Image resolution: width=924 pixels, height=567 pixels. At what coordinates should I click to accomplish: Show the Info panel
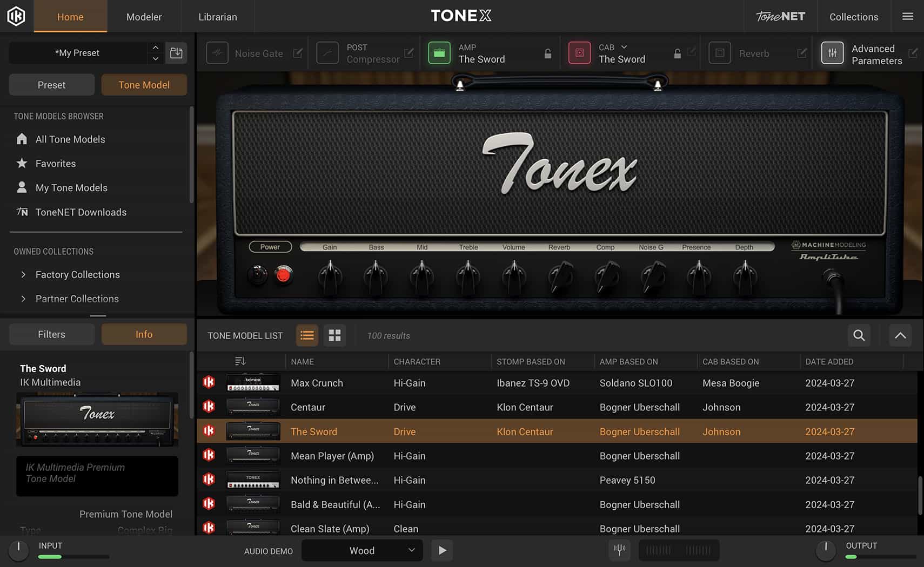pos(144,334)
